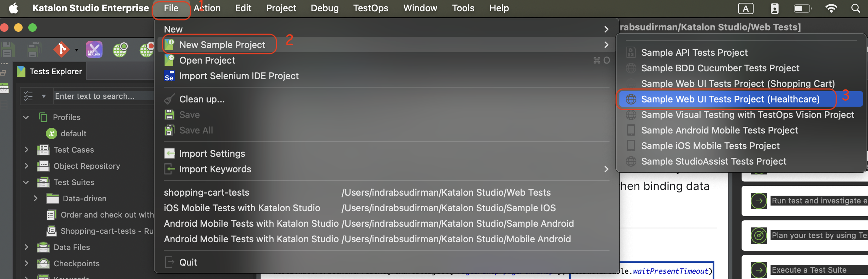Click the Git toolbar icon
The image size is (868, 279).
[x=61, y=49]
